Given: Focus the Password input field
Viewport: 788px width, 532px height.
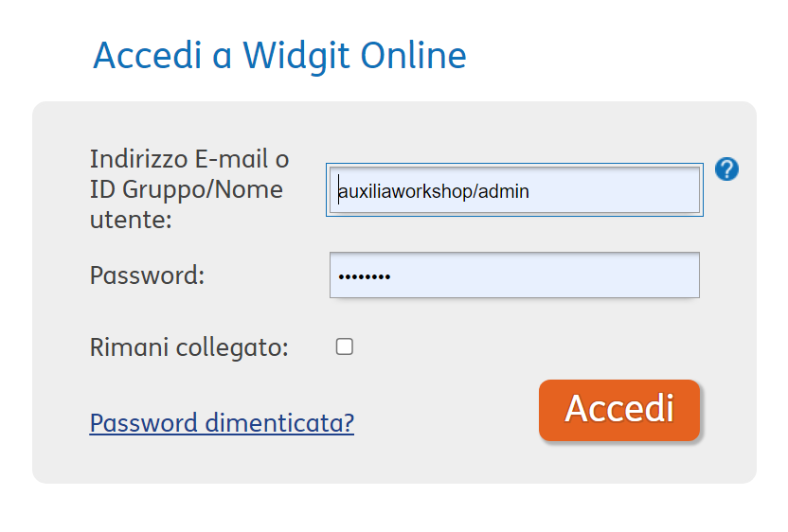Looking at the screenshot, I should [x=514, y=275].
